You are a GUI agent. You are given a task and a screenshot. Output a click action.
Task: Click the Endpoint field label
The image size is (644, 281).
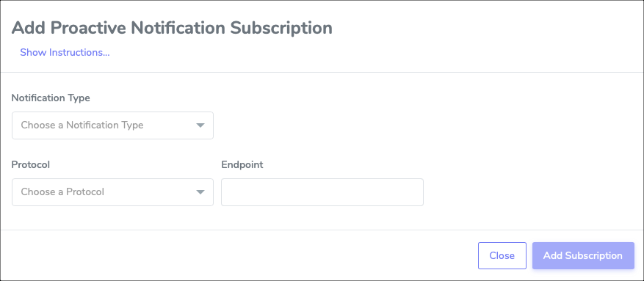[x=242, y=164]
